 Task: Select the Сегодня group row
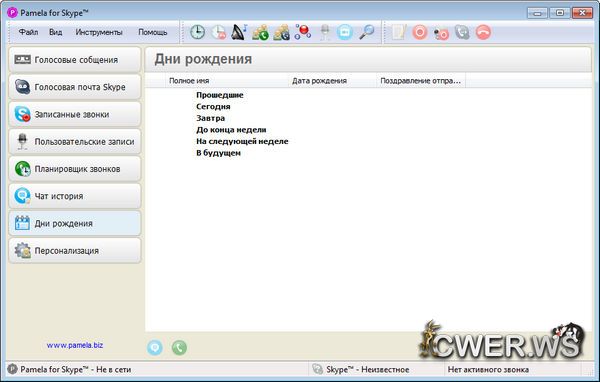point(213,106)
